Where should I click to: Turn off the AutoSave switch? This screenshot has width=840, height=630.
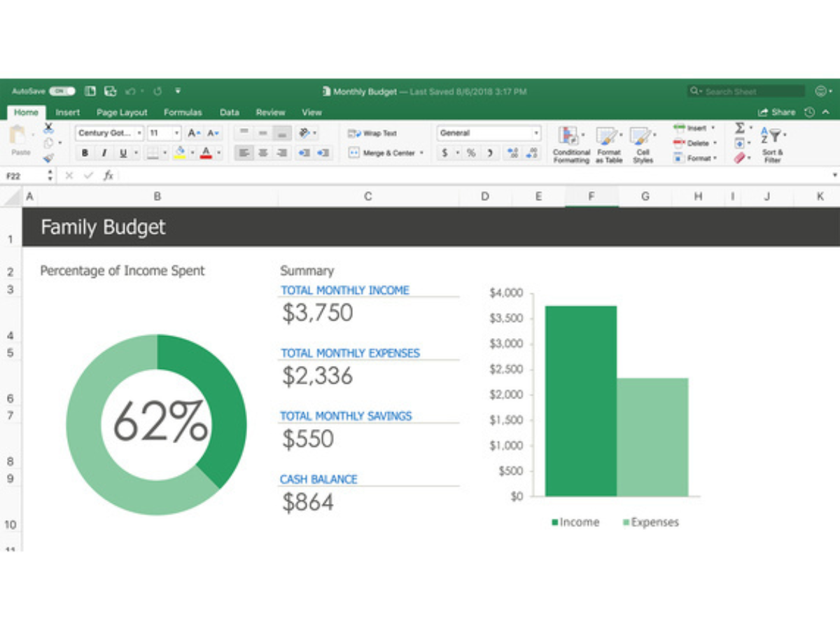[62, 91]
